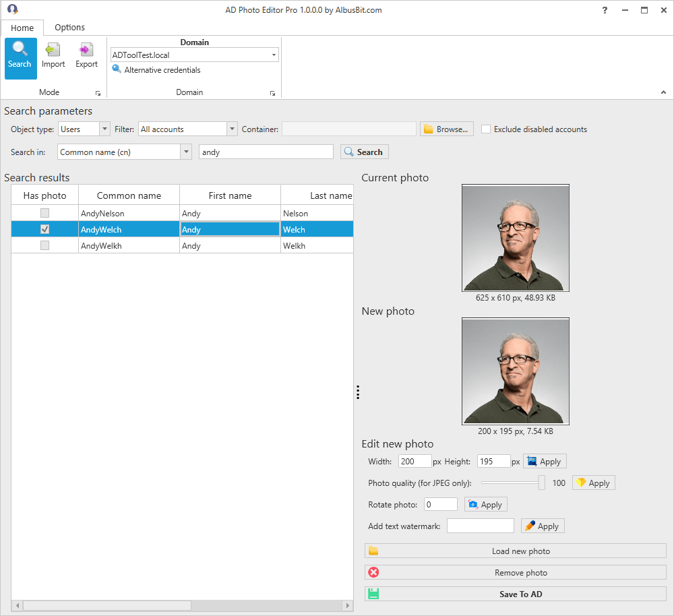Screen dimensions: 674x616
Task: Click the Current photo thumbnail
Action: (x=515, y=238)
